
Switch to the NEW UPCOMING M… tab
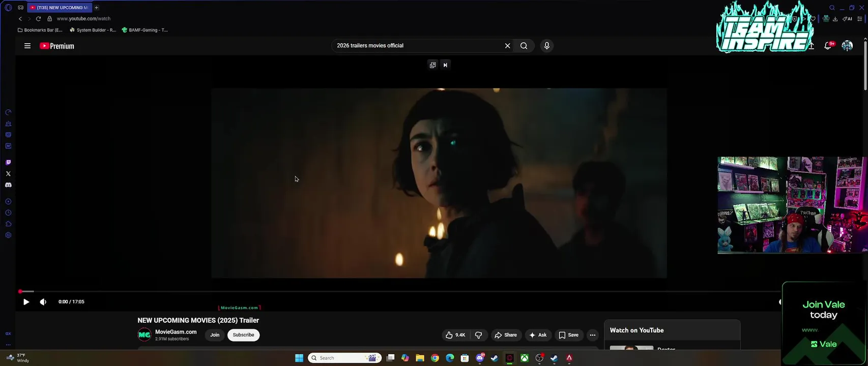(59, 8)
